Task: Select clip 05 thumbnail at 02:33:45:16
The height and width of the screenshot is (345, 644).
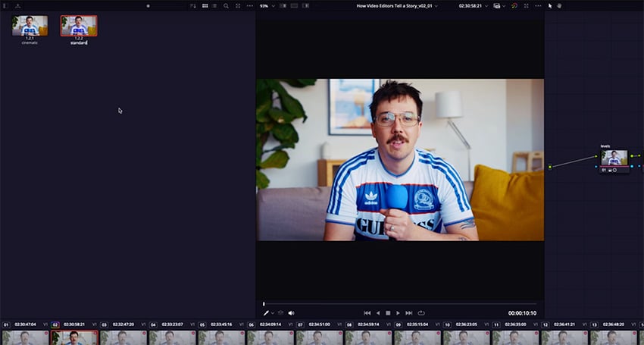Action: 221,337
